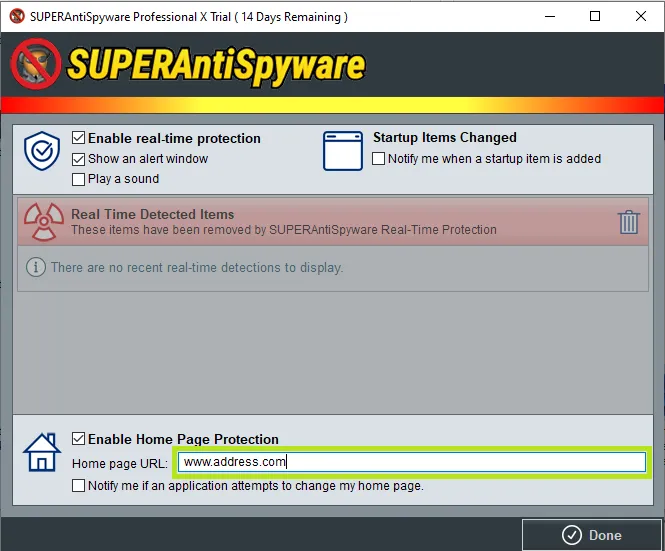Screen dimensions: 665x551
Task: Enable notify on home page change attempt
Action: [x=79, y=486]
